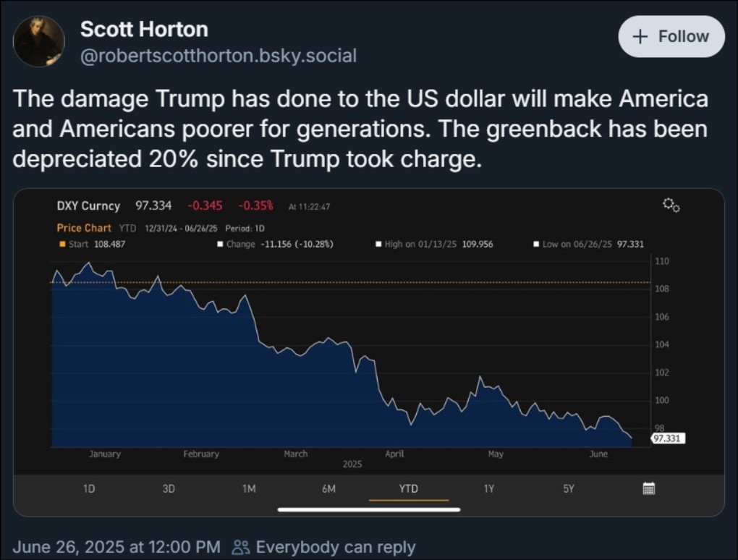The height and width of the screenshot is (560, 738).
Task: Click the orange Start legend marker
Action: 62,244
